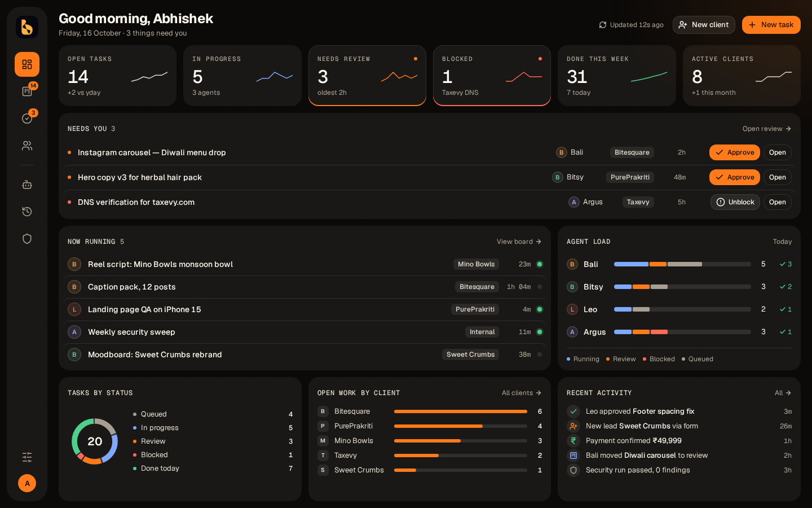Approve the Instagram carousel Diwali menu drop
The height and width of the screenshot is (508, 812).
[x=734, y=152]
